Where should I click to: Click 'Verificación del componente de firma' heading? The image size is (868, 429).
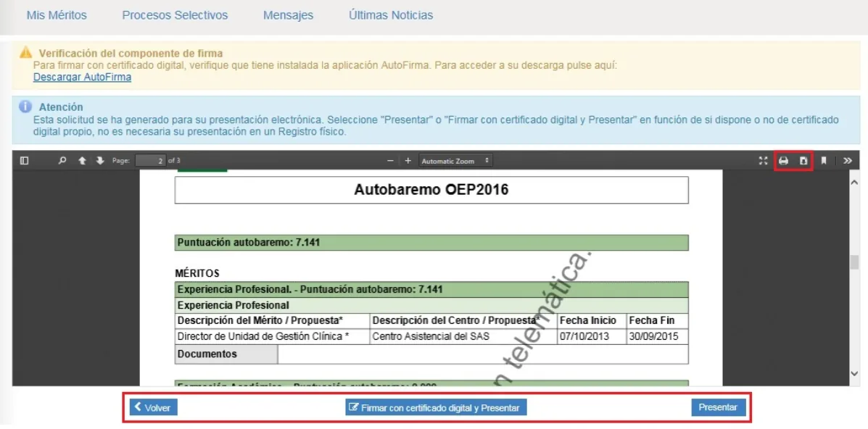tap(131, 53)
